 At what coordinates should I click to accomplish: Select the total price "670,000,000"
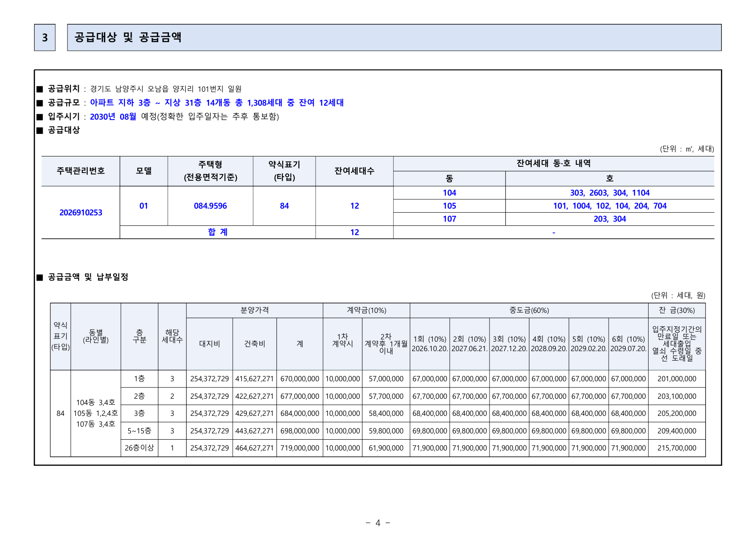pyautogui.click(x=300, y=379)
